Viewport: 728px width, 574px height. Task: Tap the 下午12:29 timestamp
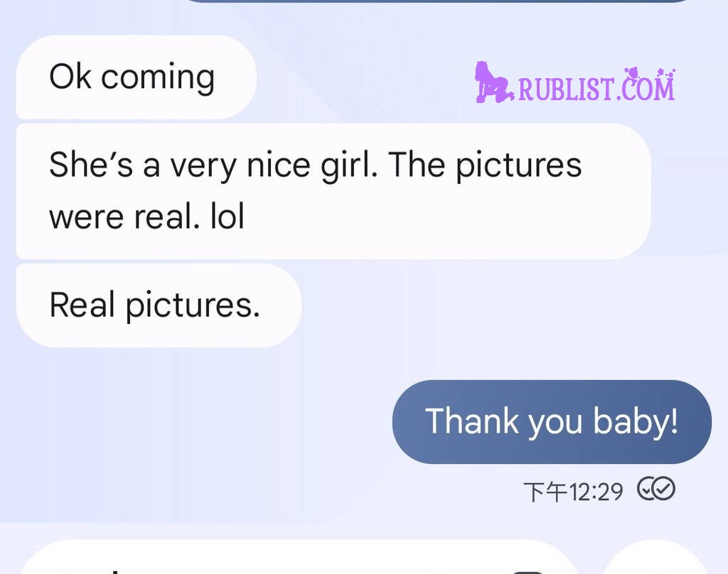[x=573, y=492]
